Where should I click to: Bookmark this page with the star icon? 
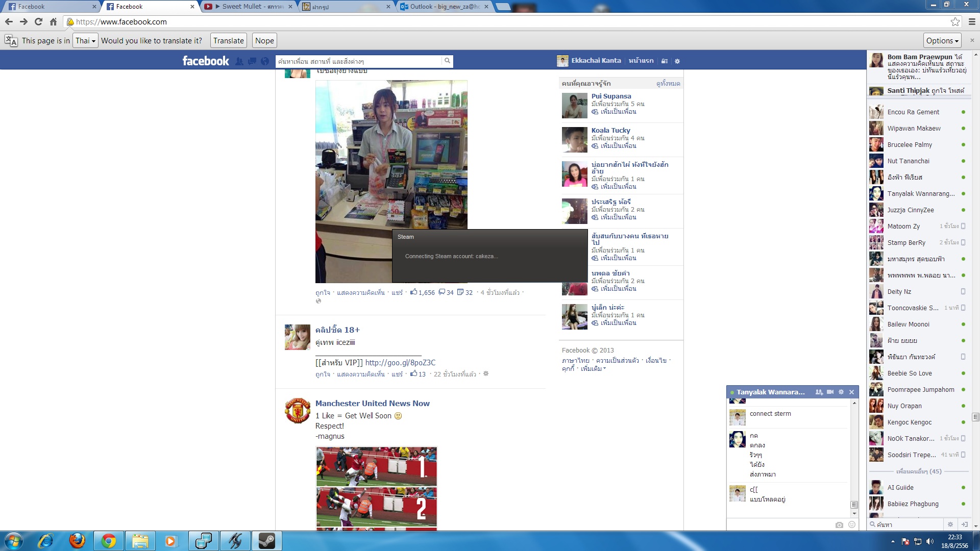tap(955, 21)
